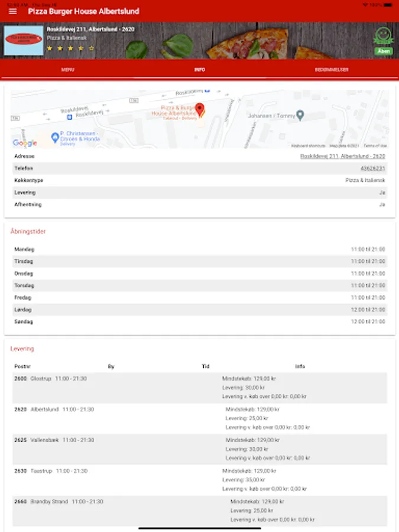Image resolution: width=399 pixels, height=532 pixels.
Task: Open the Roskildevej 211 address link
Action: (342, 156)
